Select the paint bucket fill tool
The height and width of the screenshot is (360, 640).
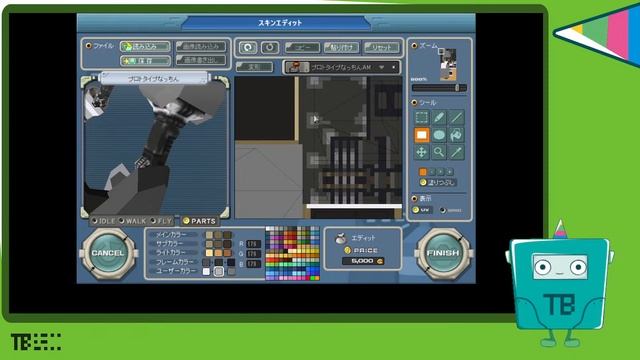[456, 135]
